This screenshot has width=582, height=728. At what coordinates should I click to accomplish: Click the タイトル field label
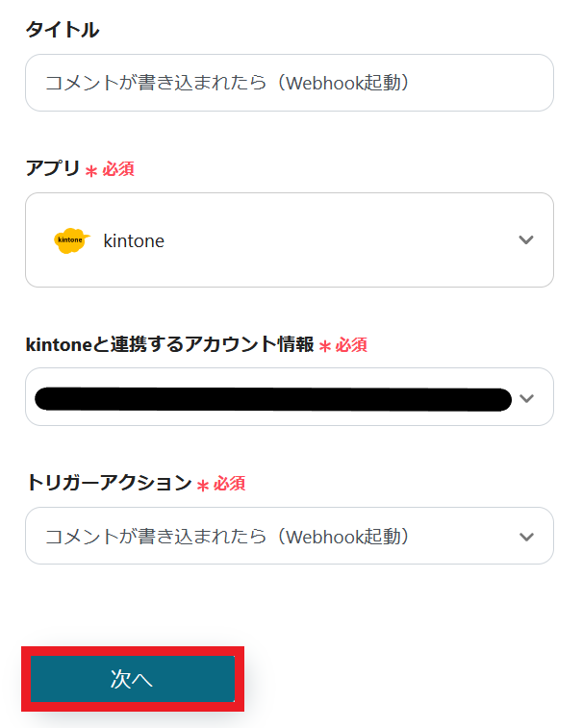tap(62, 30)
